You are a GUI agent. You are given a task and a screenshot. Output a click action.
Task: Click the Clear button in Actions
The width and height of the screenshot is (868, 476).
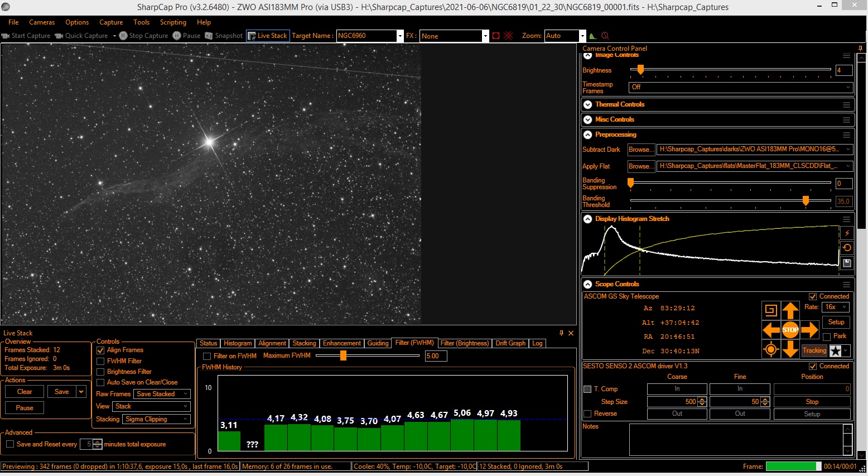point(25,392)
